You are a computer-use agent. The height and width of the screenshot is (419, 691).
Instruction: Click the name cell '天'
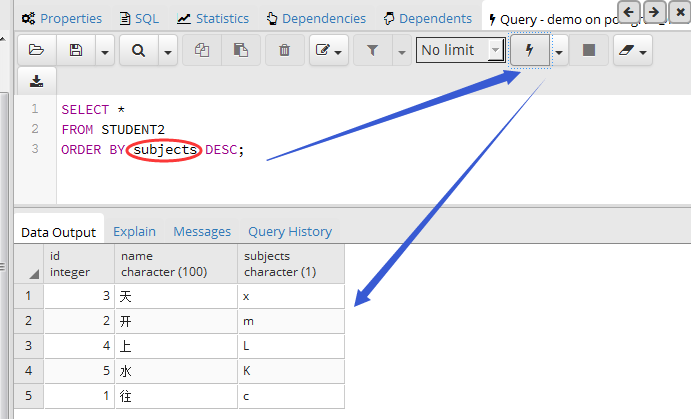(x=176, y=296)
